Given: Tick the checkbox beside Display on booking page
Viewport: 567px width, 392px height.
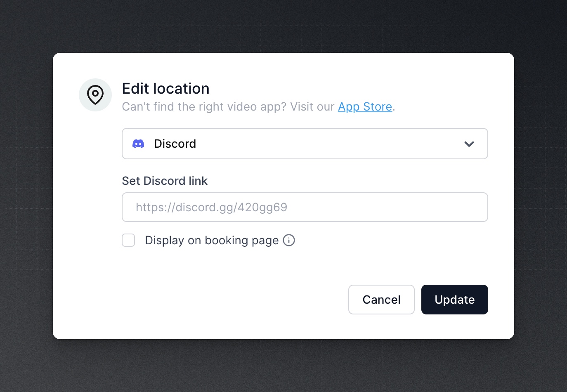Looking at the screenshot, I should click(x=128, y=240).
